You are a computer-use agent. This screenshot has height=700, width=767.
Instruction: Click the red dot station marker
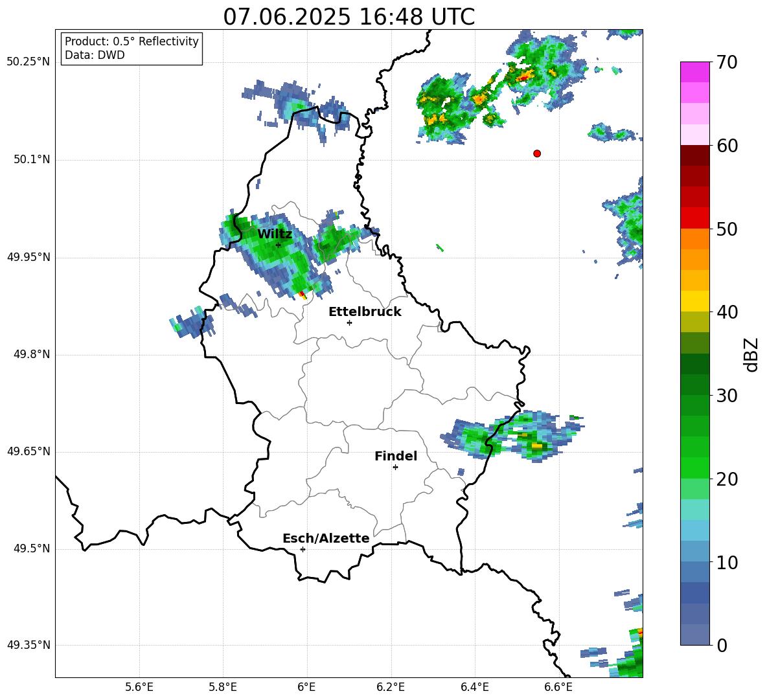[x=537, y=153]
